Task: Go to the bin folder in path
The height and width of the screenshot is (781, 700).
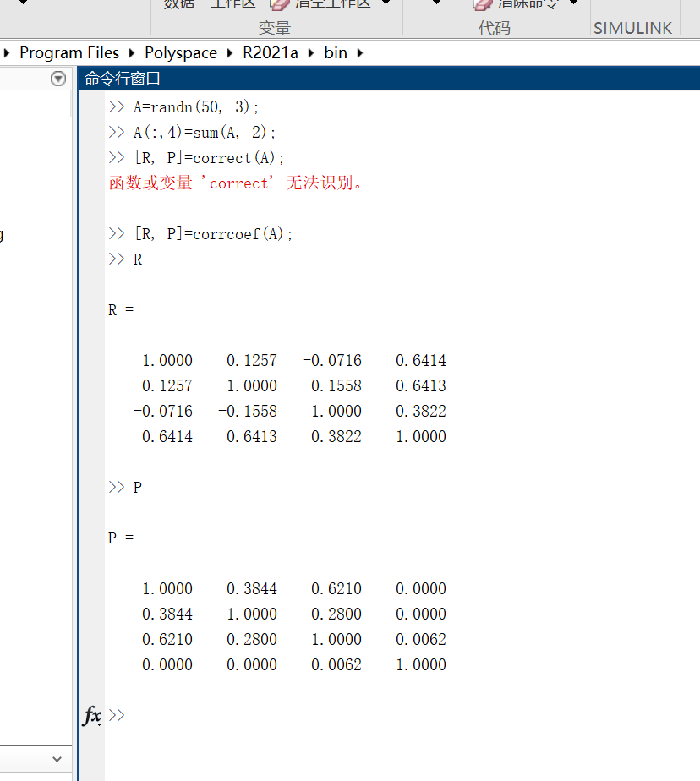Action: click(336, 52)
